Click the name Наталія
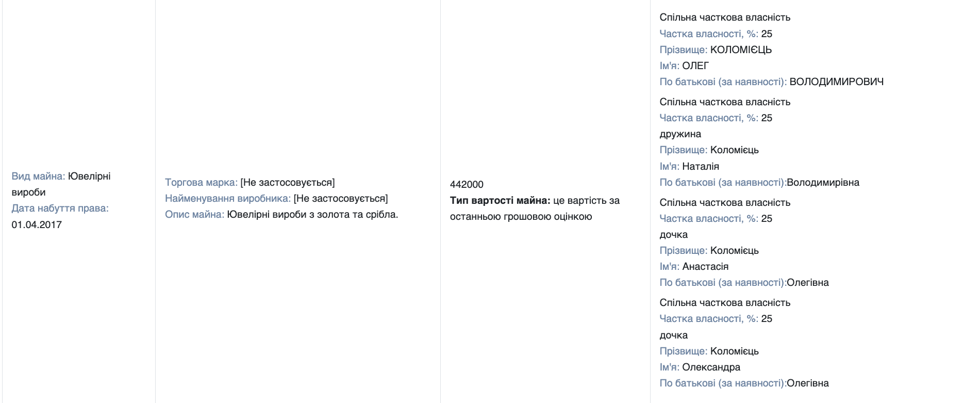The image size is (980, 403). (x=701, y=167)
